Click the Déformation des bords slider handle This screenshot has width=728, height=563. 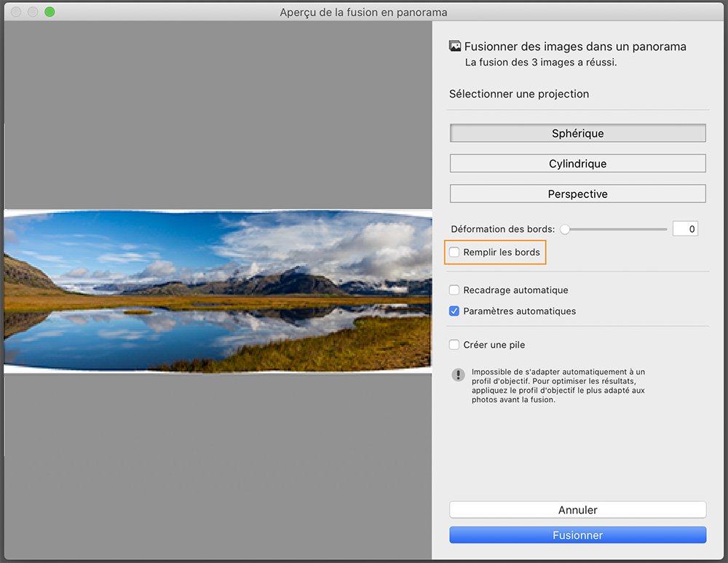(565, 229)
